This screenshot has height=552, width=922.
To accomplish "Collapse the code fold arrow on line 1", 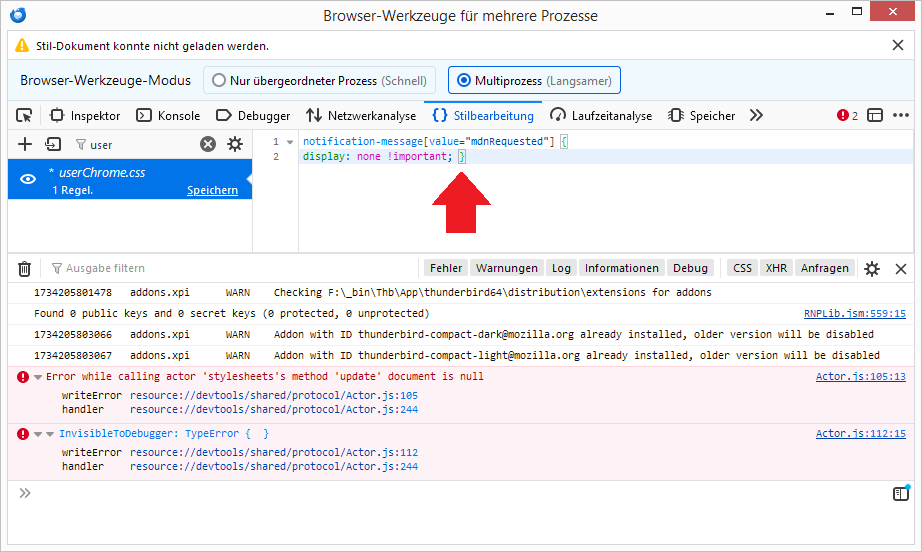I will point(289,142).
